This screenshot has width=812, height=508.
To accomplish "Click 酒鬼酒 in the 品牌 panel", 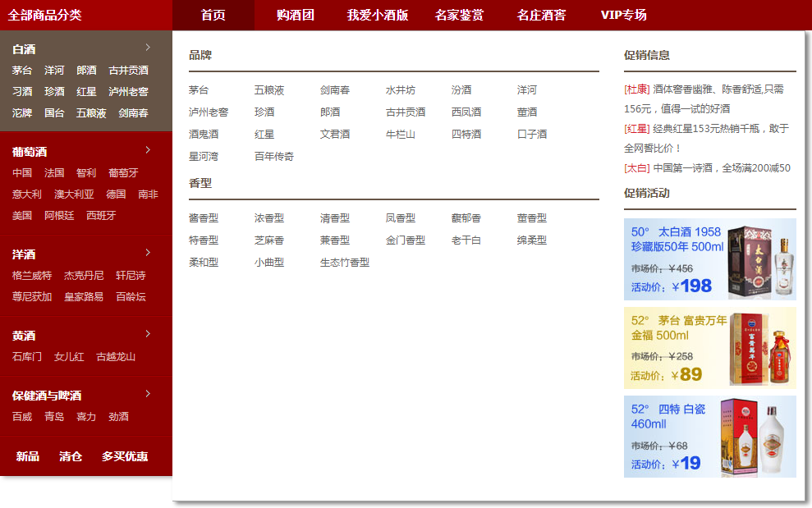I will coord(204,134).
